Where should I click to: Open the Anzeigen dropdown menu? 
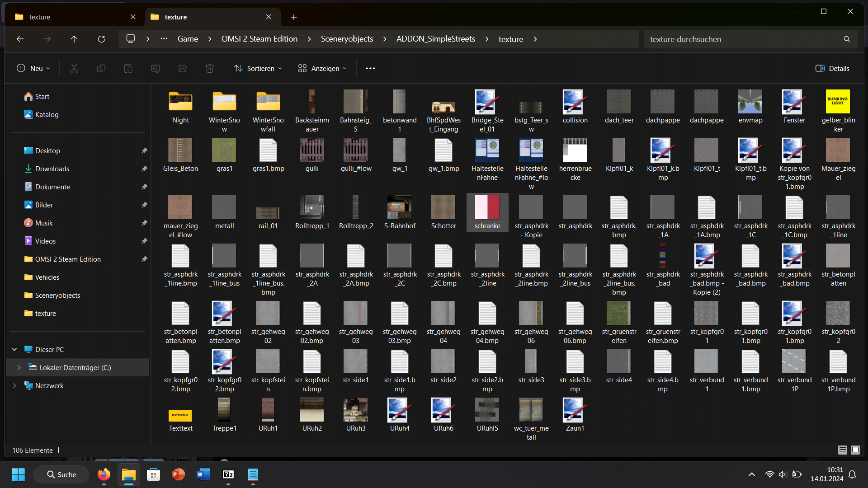322,68
